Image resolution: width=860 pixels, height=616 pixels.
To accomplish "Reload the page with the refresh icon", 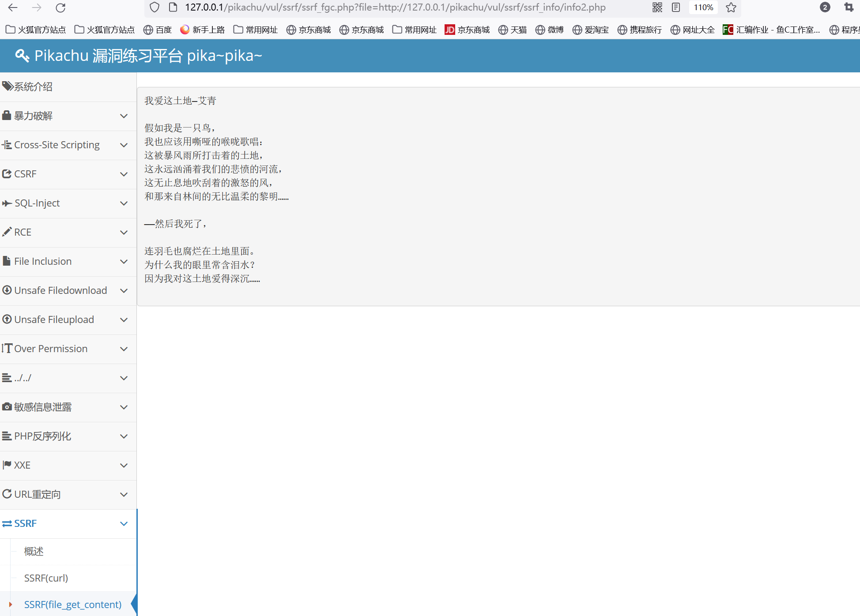I will point(60,8).
